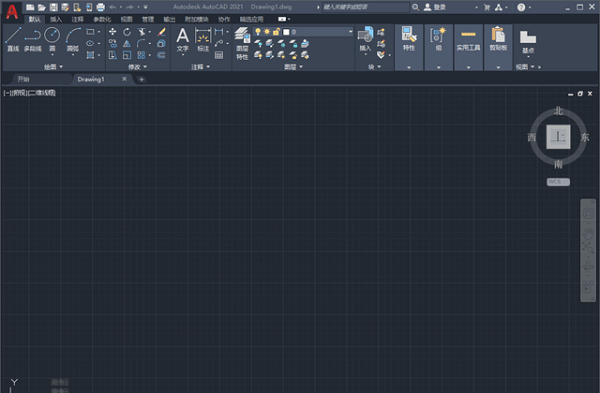Open the 参数化 (Parametric) ribbon tab
This screenshot has height=393, width=600.
pos(102,19)
